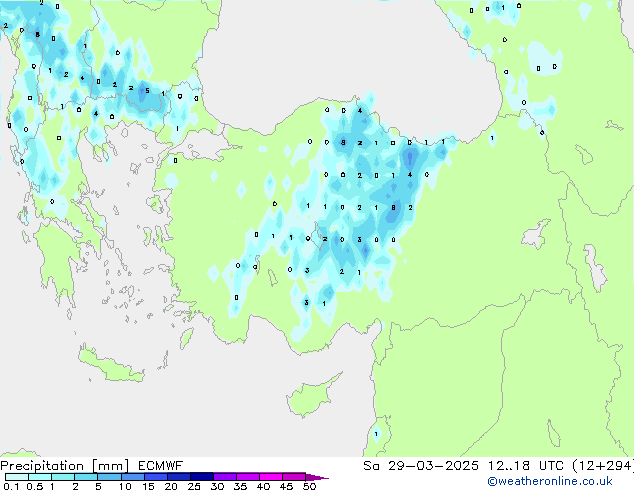The image size is (634, 490).
Task: Click the '25' legend scale label
Action: (194, 486)
